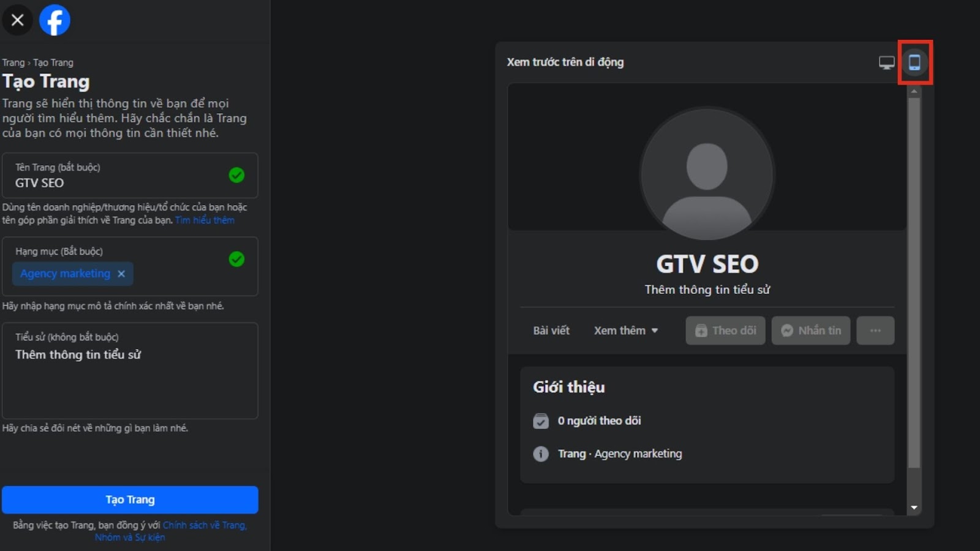Screen dimensions: 980x551
Task: Open the Bài viết tab
Action: [551, 331]
